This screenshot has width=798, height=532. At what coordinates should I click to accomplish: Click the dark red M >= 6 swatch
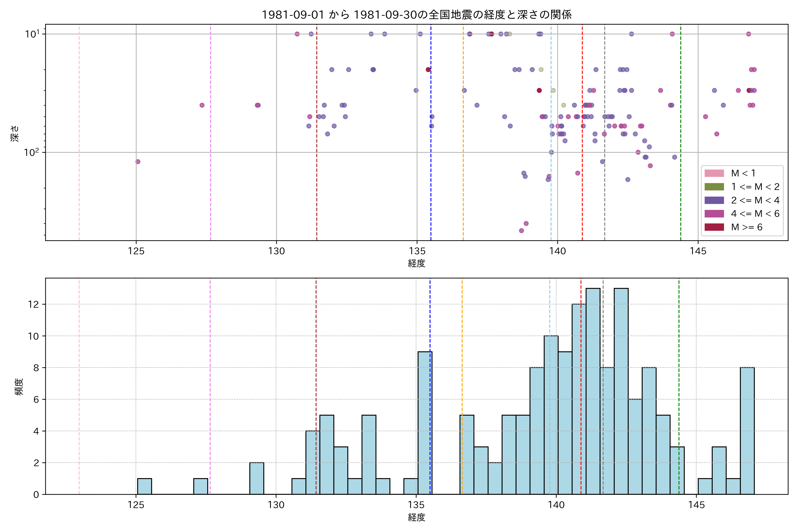(714, 227)
